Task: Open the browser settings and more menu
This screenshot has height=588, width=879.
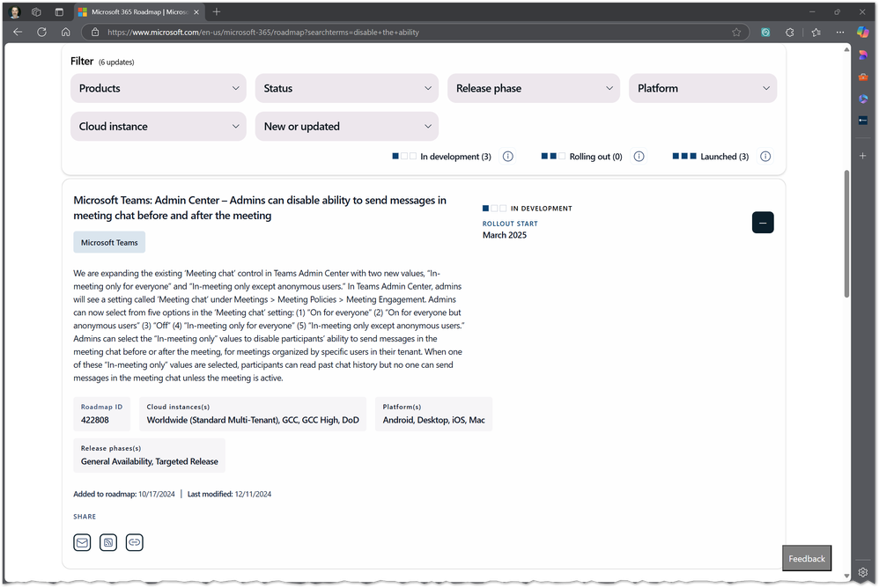Action: (x=839, y=33)
